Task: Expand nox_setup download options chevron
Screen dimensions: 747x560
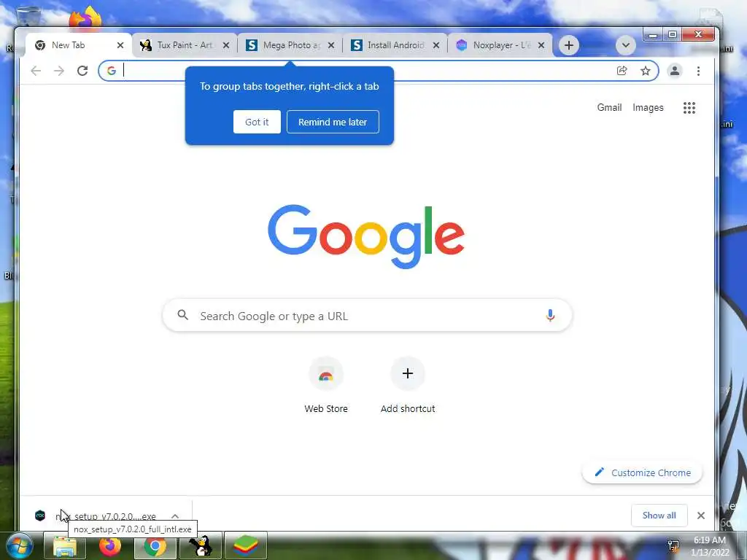Action: (x=175, y=516)
